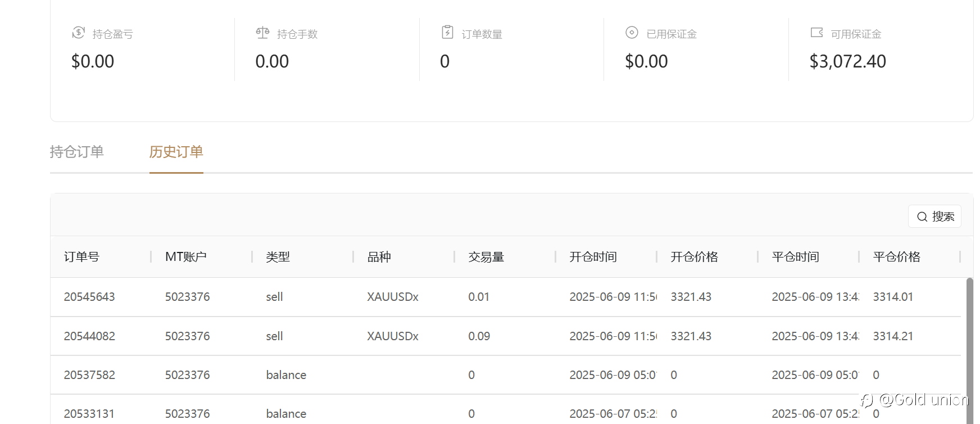Click the 平仓时间 column header
This screenshot has width=980, height=424.
point(796,257)
